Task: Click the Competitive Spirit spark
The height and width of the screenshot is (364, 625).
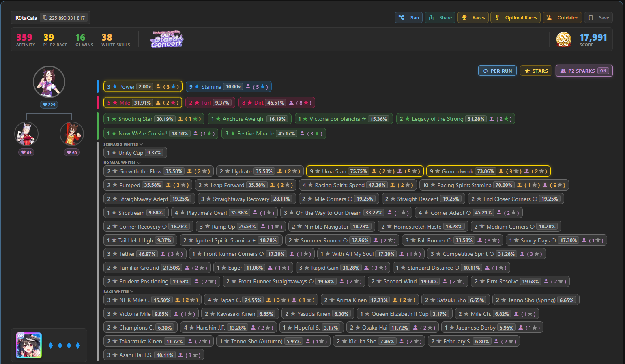Action: (x=486, y=254)
